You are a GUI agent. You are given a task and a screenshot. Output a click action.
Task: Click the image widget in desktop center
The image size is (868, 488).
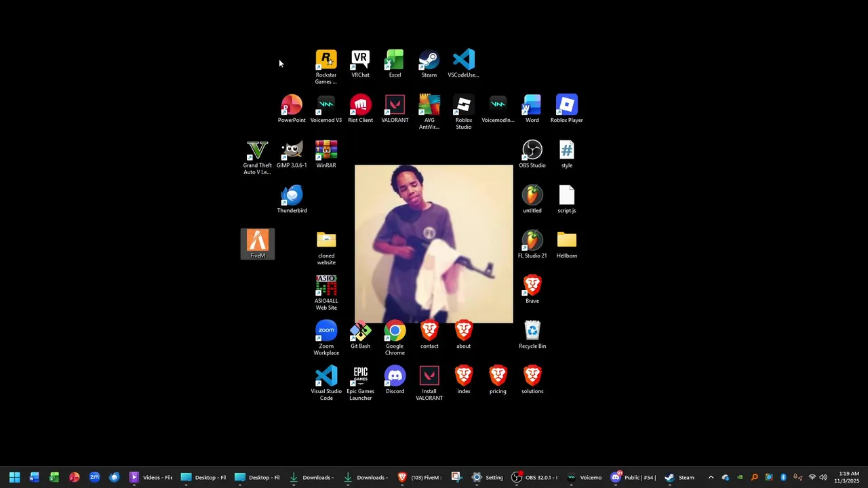(434, 244)
